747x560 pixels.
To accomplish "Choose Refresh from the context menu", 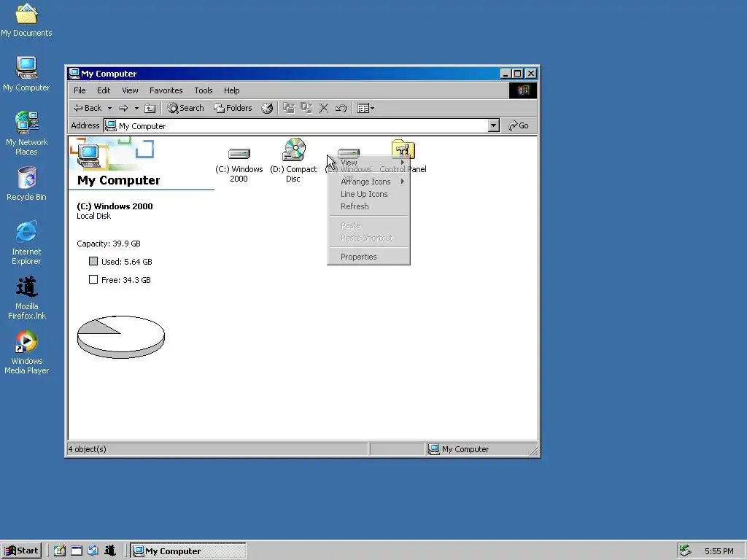I will pos(368,206).
